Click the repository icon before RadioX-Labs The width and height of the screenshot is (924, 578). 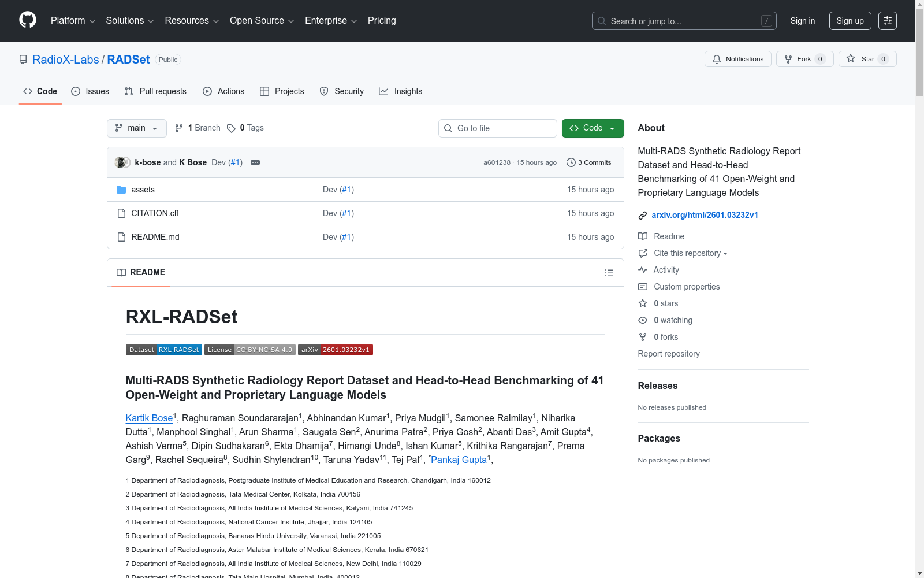point(23,60)
